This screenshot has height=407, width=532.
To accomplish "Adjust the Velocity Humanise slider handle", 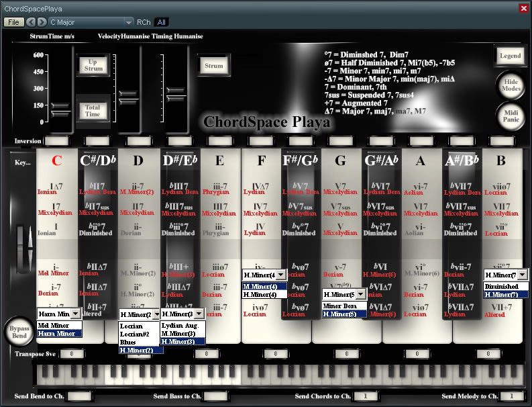I will click(x=128, y=98).
